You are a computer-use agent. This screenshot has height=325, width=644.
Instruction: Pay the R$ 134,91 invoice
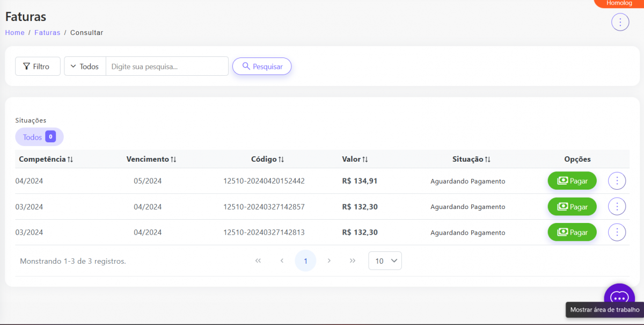[572, 181]
